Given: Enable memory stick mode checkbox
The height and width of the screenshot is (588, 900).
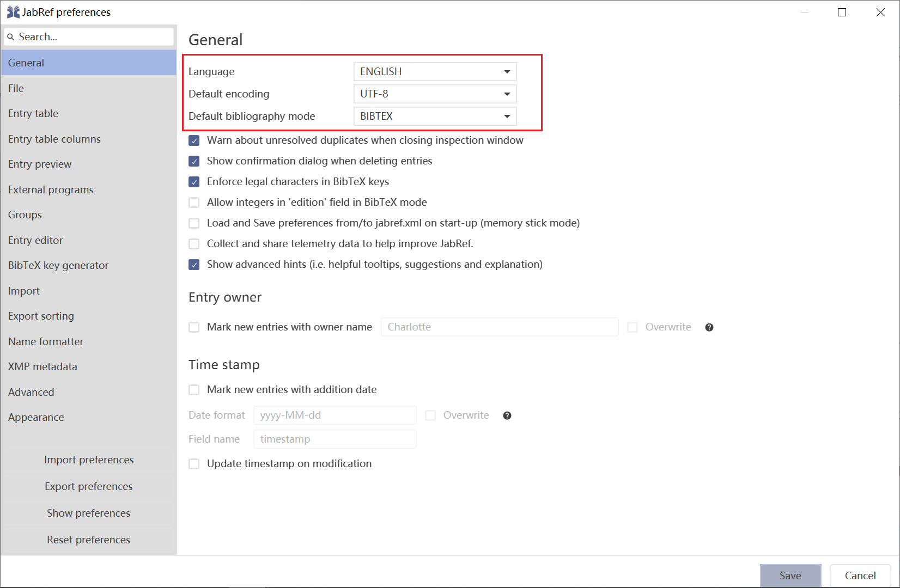Looking at the screenshot, I should point(194,223).
